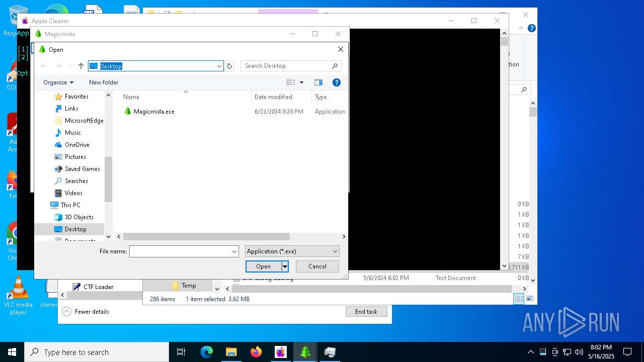Screen dimensions: 644x362
Task: Select Videos in navigation tree
Action: (73, 193)
